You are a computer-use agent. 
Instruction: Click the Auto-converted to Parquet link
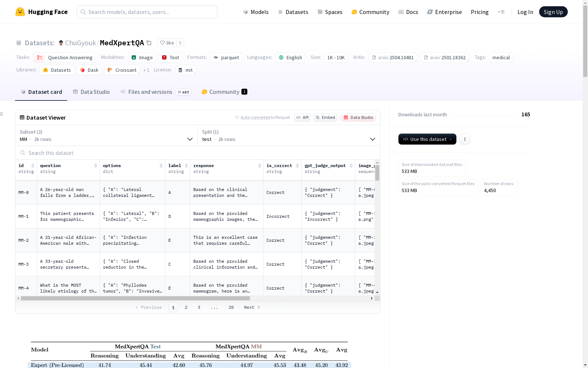(262, 117)
